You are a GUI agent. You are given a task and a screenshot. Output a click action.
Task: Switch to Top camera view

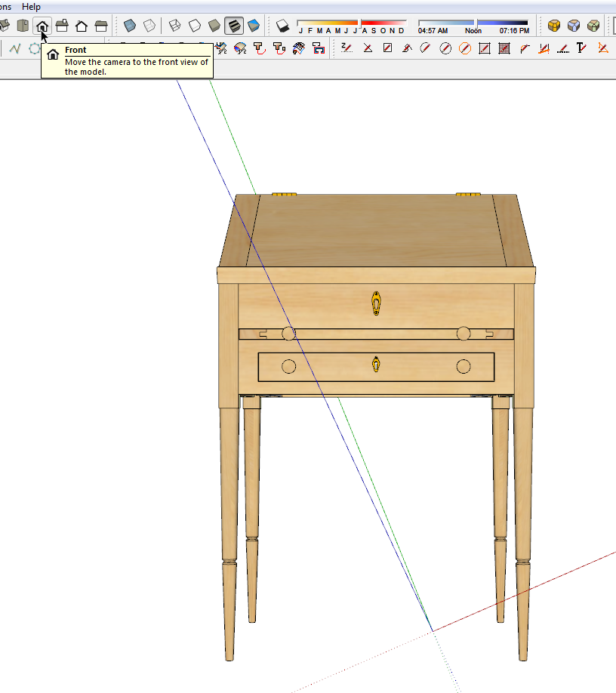pyautogui.click(x=23, y=26)
